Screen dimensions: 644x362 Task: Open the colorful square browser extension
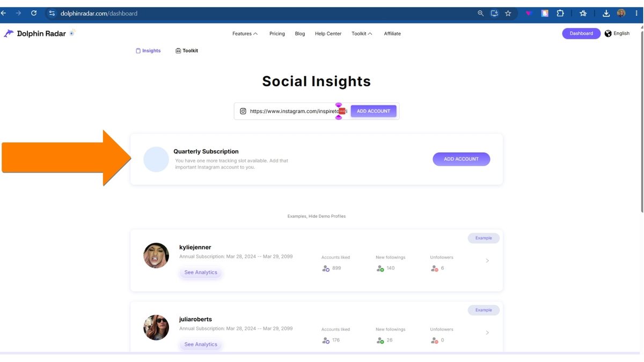pyautogui.click(x=545, y=13)
